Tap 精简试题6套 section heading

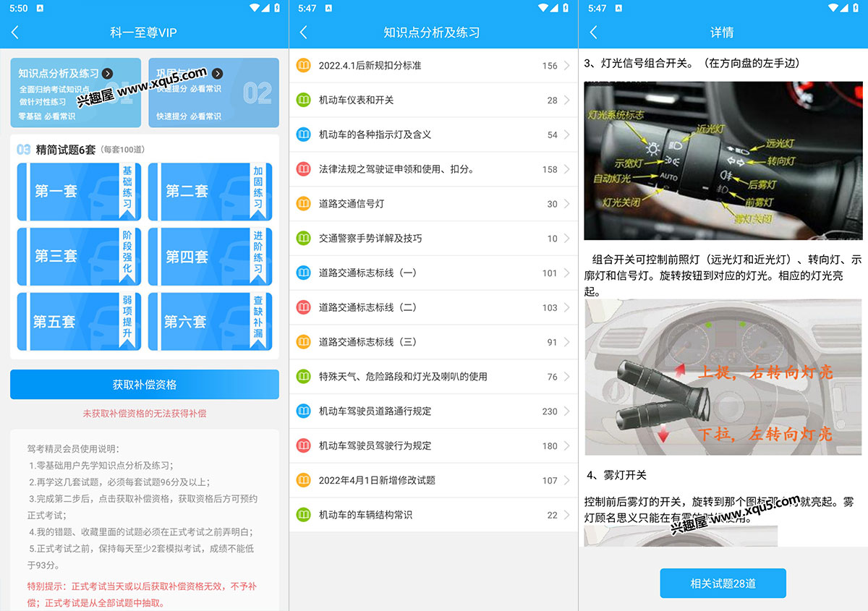[65, 150]
